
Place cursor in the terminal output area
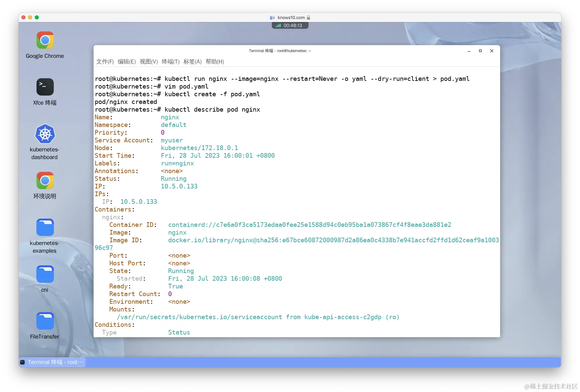(294, 201)
